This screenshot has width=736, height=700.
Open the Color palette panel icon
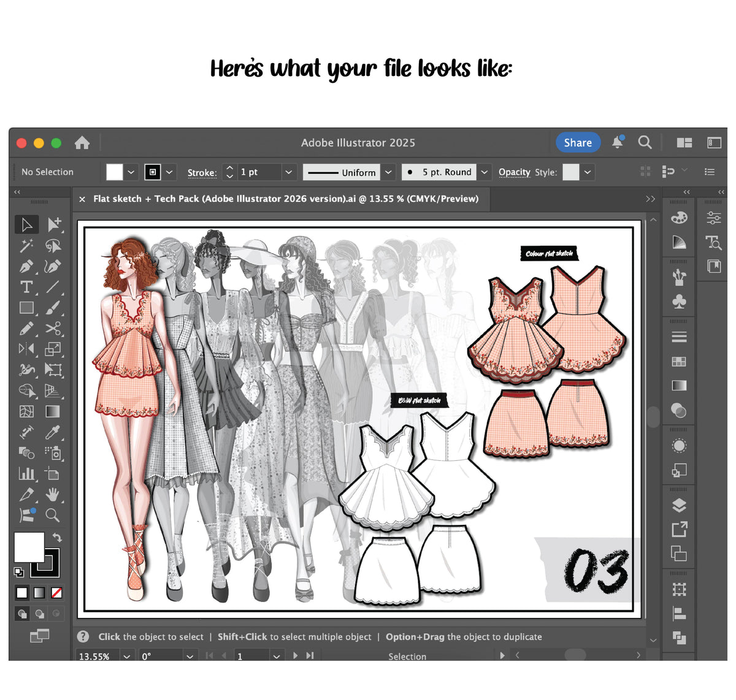coord(679,218)
